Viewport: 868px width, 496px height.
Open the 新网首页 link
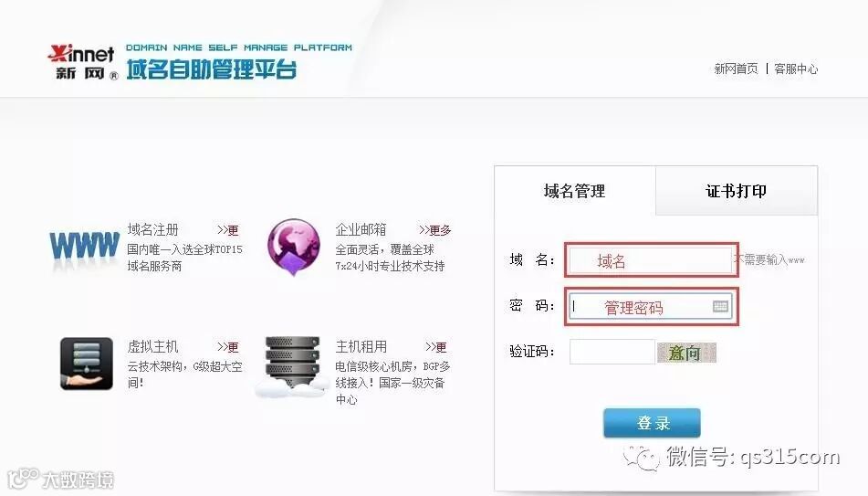[x=736, y=69]
